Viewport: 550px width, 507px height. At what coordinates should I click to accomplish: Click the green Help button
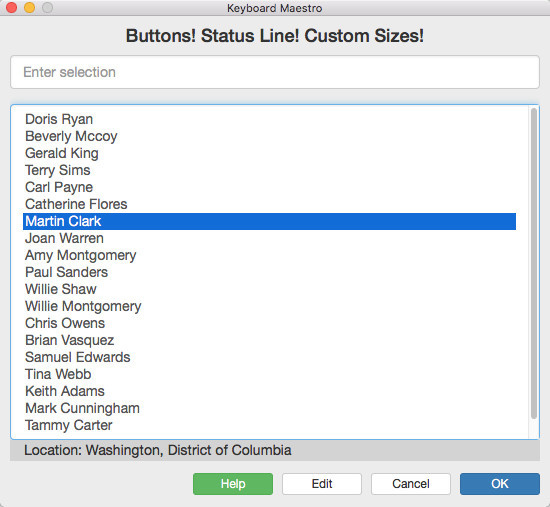(x=233, y=484)
